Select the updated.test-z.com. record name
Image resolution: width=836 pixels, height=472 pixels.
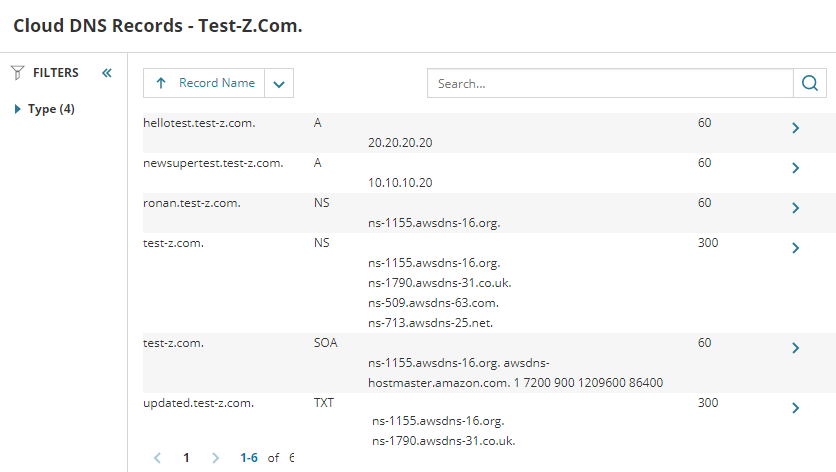pos(199,403)
